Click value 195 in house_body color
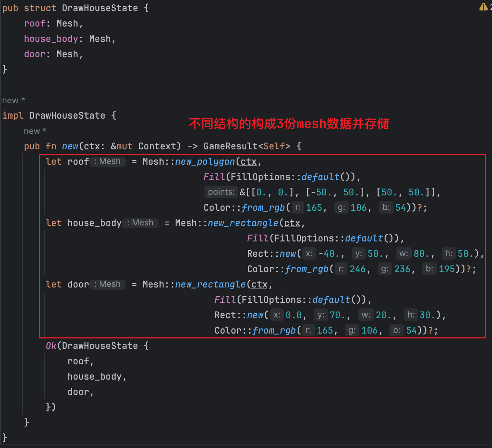 447,269
